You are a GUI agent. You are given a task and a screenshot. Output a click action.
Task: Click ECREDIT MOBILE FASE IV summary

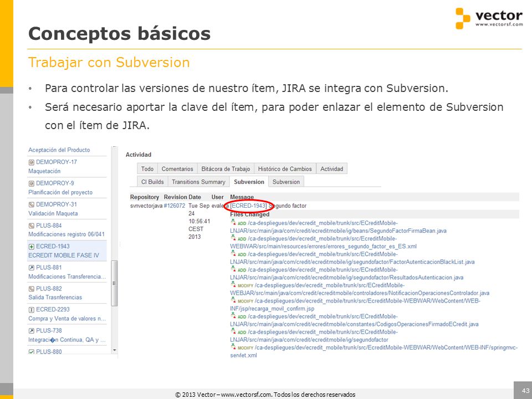point(64,255)
